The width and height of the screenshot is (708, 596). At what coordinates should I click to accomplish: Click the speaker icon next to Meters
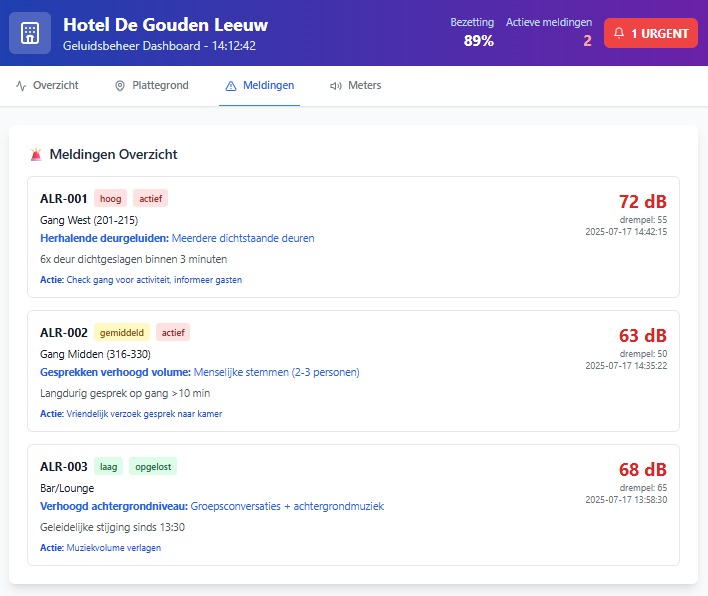point(335,86)
